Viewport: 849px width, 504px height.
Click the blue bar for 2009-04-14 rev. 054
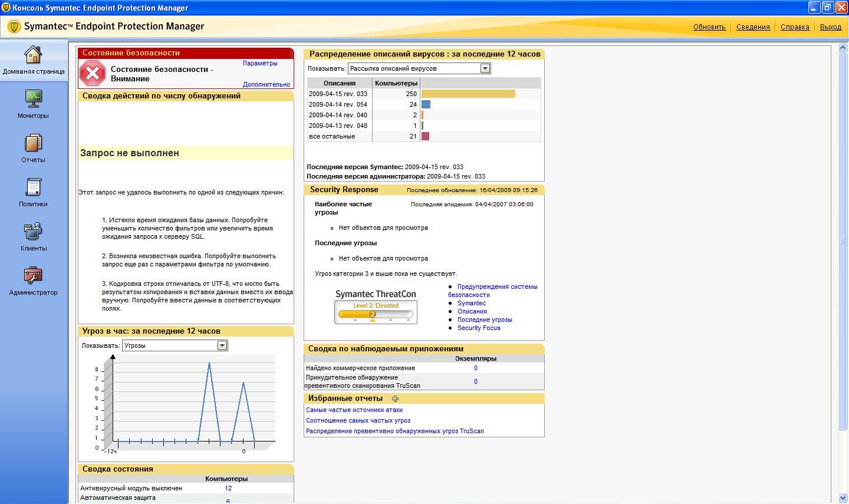pyautogui.click(x=426, y=104)
